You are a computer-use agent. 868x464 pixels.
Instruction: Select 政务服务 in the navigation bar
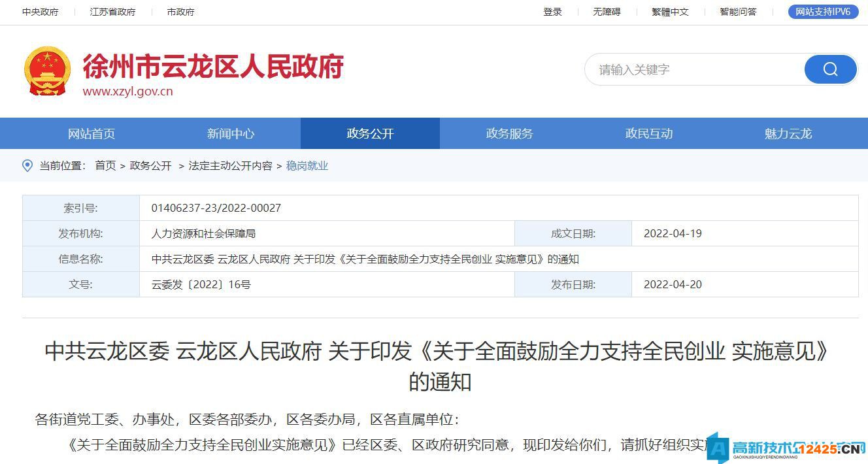coord(509,133)
